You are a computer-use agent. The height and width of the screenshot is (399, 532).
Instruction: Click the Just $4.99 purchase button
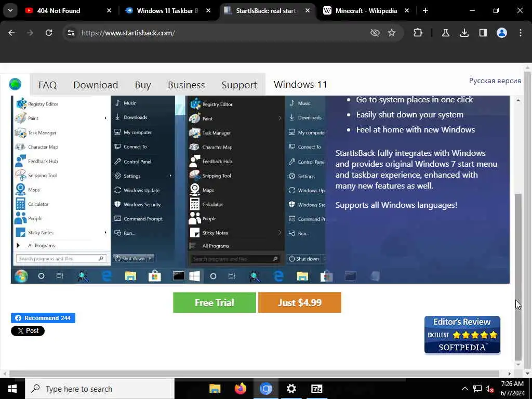(300, 302)
